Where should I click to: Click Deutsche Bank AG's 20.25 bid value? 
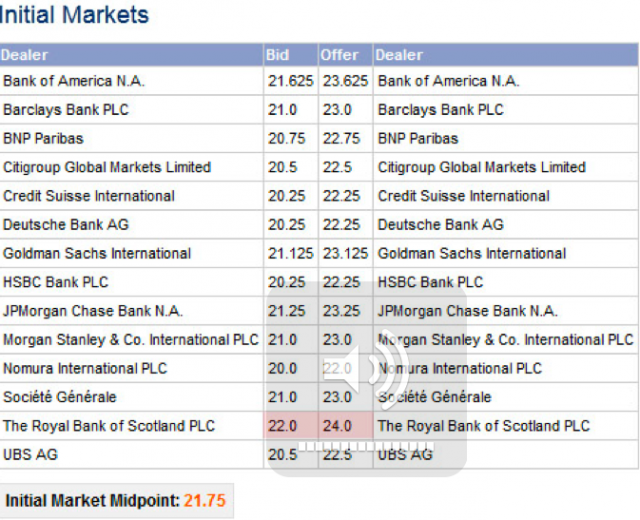click(286, 225)
